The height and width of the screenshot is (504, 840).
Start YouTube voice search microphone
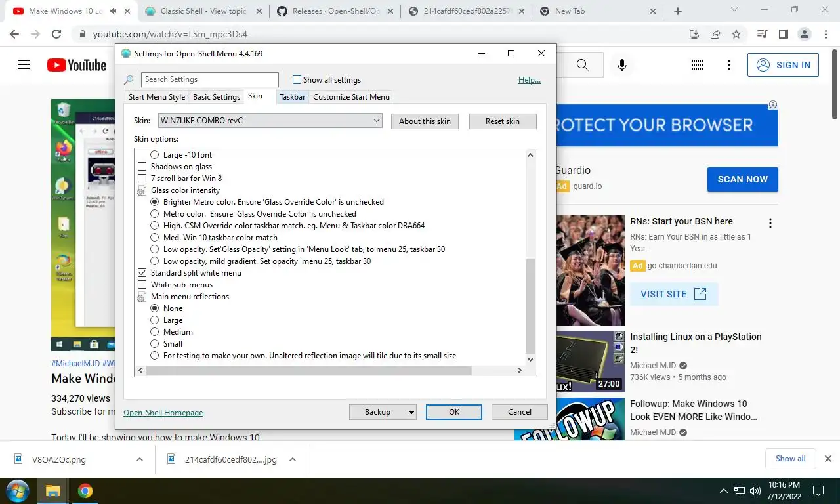pyautogui.click(x=622, y=64)
